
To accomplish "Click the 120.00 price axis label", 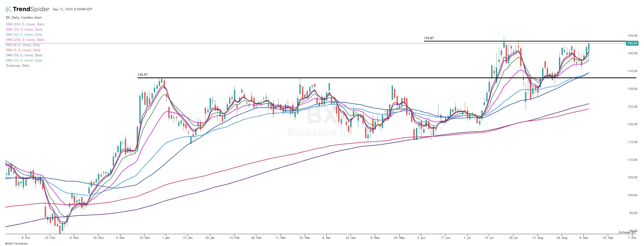I will tap(632, 124).
